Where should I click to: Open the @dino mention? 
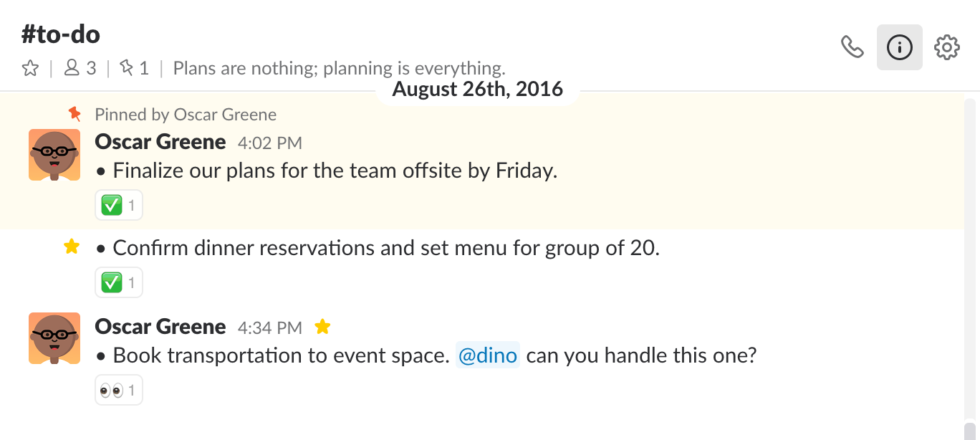click(488, 355)
